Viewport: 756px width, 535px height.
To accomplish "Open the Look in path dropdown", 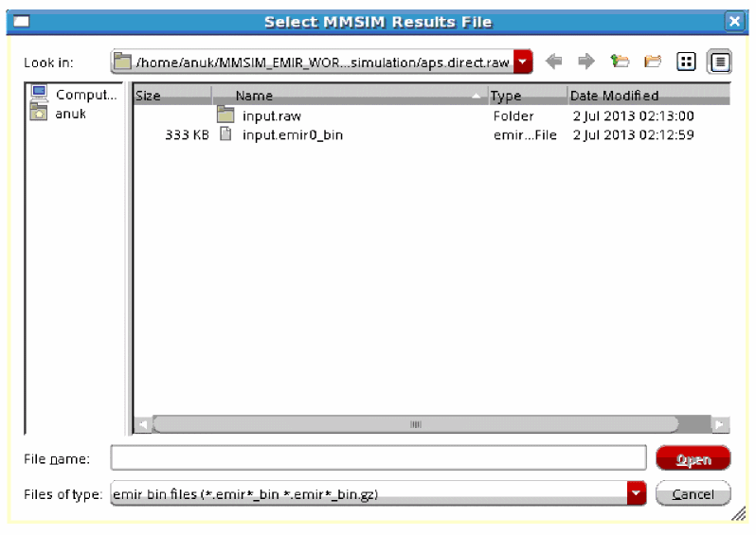I will (523, 62).
